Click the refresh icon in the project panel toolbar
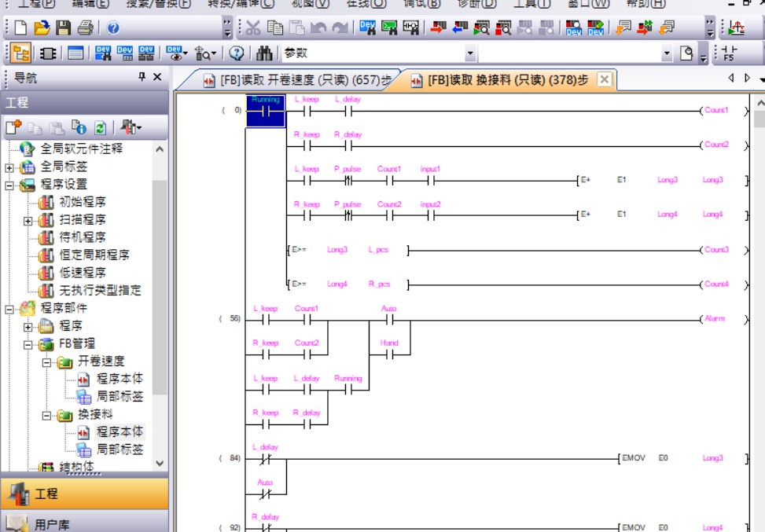This screenshot has height=532, width=765. click(x=100, y=127)
